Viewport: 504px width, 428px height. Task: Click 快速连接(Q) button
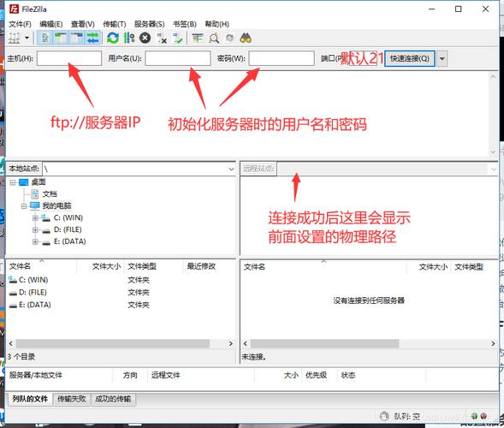coord(410,58)
